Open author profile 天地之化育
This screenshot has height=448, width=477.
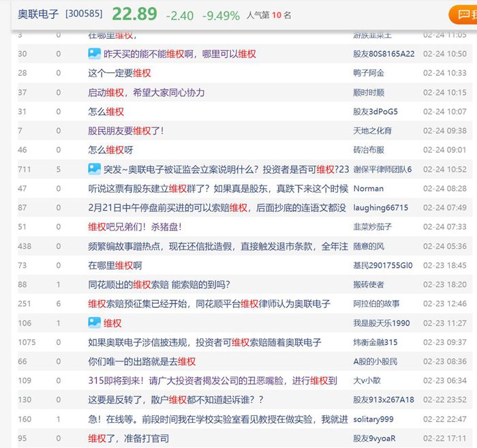(372, 131)
